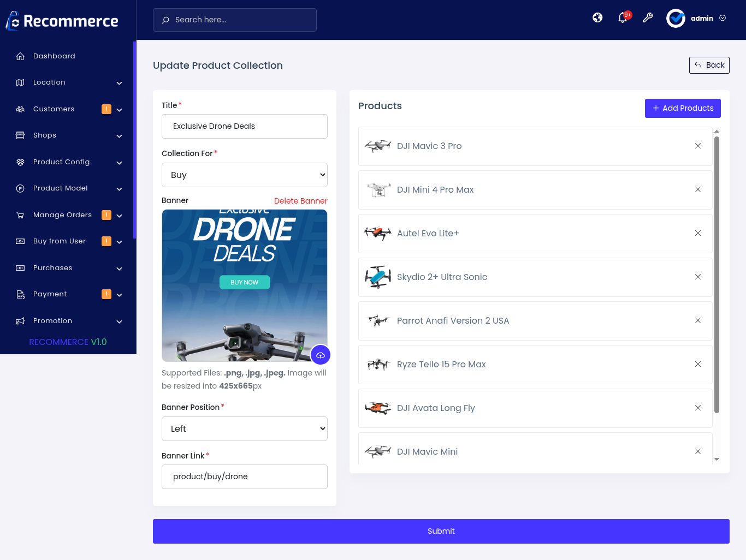Remove Autel Evo Lite+ product

click(698, 233)
